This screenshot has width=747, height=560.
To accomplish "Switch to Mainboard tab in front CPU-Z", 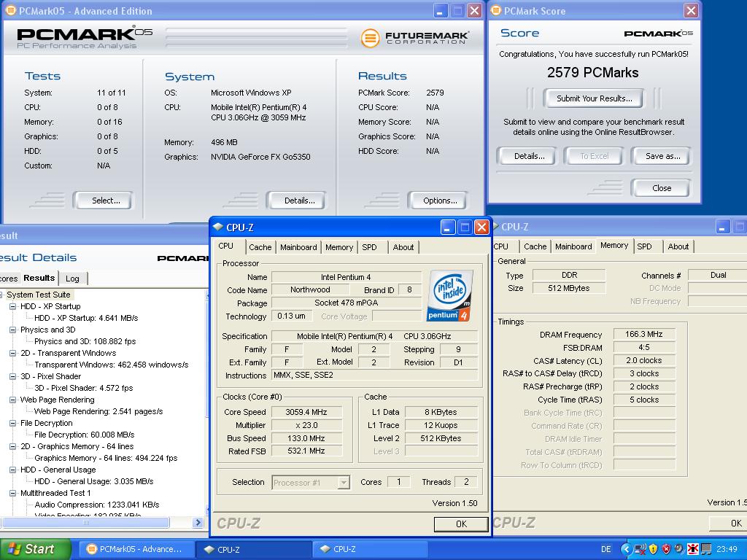I will click(x=298, y=247).
